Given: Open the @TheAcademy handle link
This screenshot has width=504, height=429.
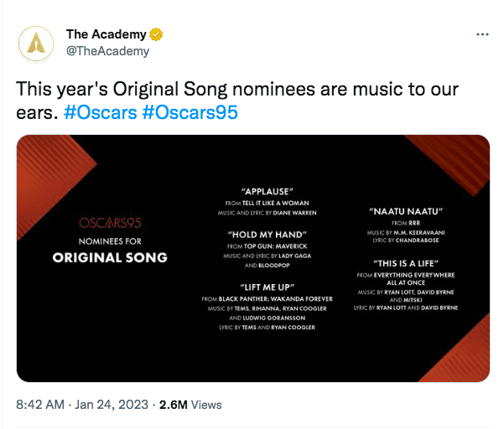Looking at the screenshot, I should point(107,51).
